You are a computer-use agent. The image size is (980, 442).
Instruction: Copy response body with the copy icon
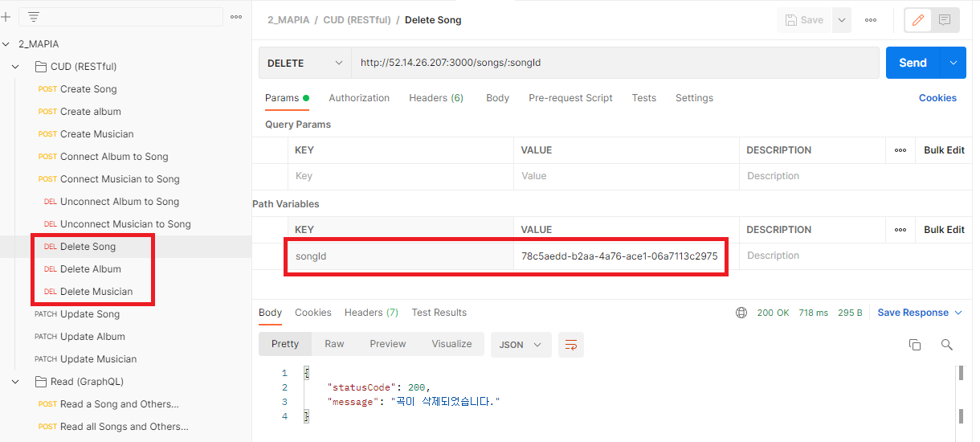(914, 345)
